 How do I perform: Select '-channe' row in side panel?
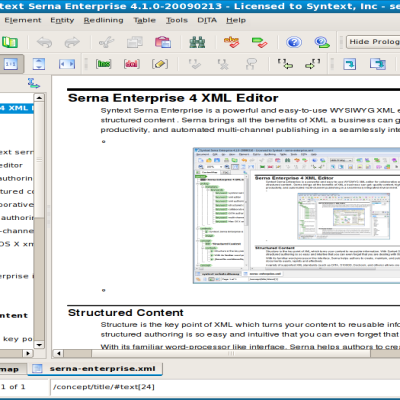[x=17, y=231]
